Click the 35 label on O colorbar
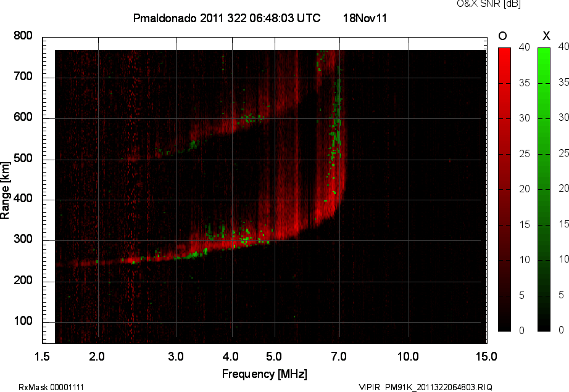Viewport: 569px width, 392px height. tap(525, 83)
